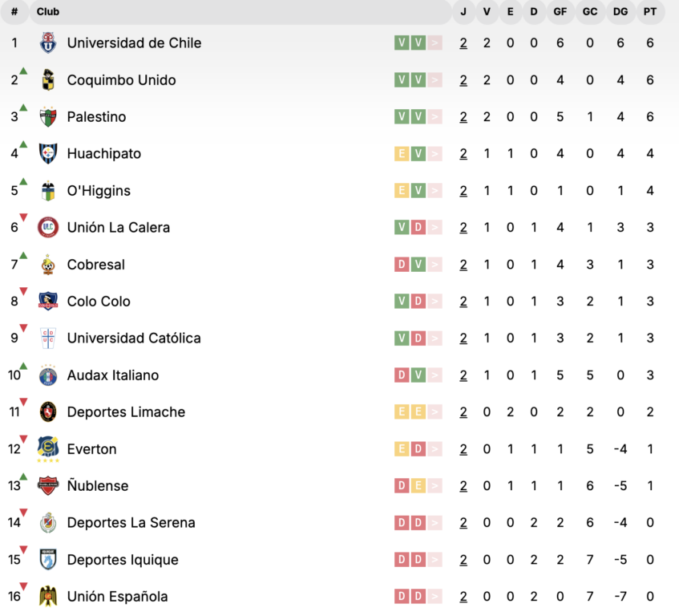Click the Colo Colo club crest
Screen dimensions: 679x616
point(48,302)
